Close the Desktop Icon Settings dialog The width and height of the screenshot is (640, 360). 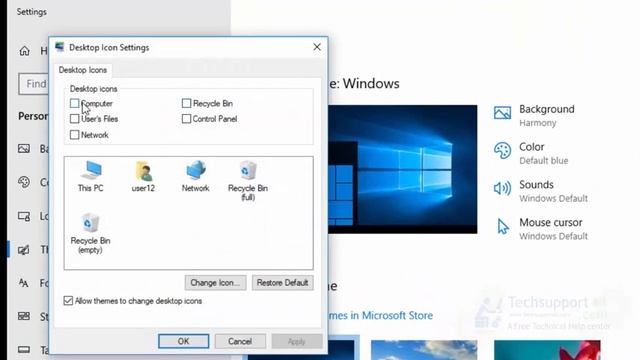click(317, 47)
